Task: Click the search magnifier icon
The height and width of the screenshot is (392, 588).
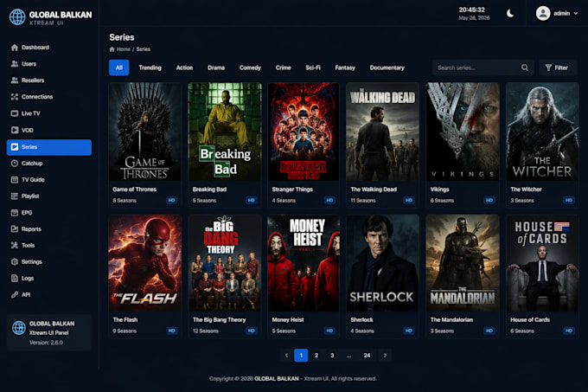Action: pos(525,67)
